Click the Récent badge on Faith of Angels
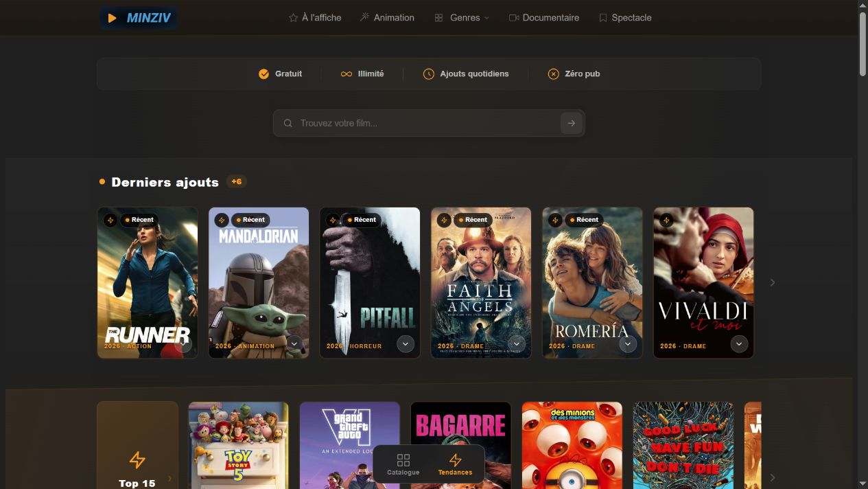 coord(473,220)
